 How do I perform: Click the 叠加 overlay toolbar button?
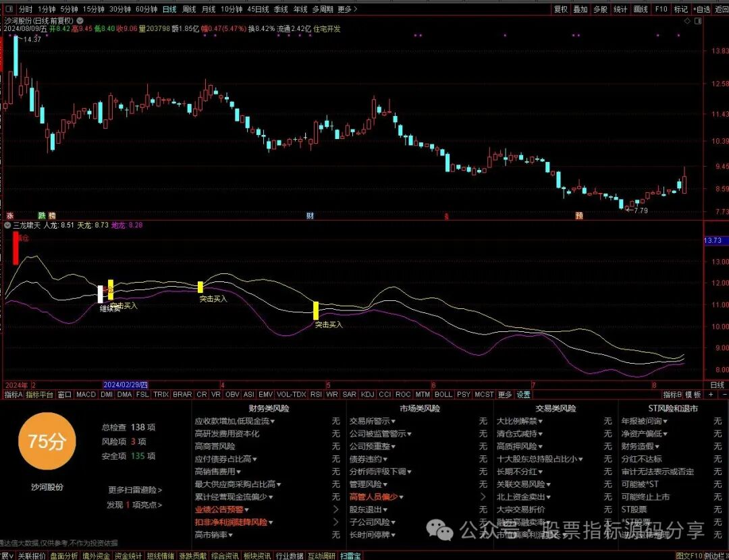click(580, 9)
